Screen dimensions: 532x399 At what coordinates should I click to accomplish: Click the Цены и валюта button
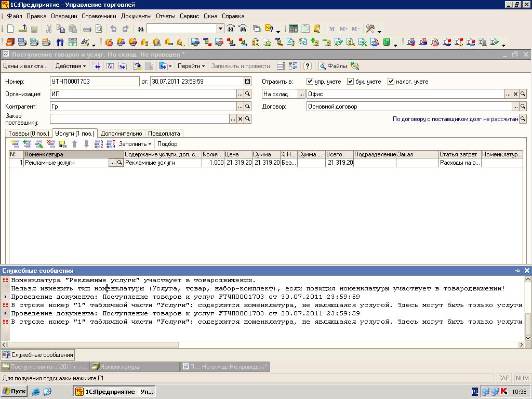point(25,66)
